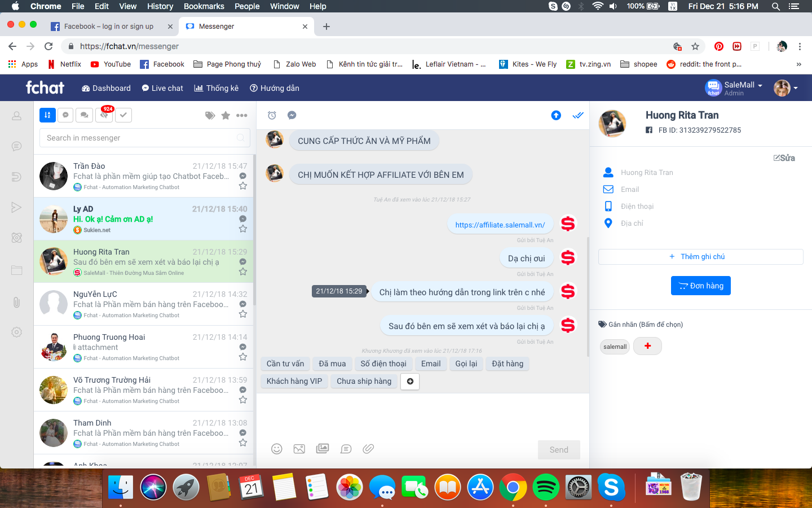
Task: Click the blue send-arrow icon above the conversation
Action: (556, 115)
